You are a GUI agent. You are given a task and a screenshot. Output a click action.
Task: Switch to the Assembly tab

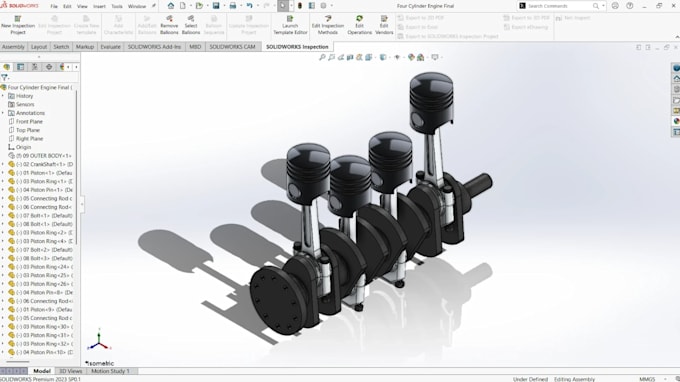point(13,46)
